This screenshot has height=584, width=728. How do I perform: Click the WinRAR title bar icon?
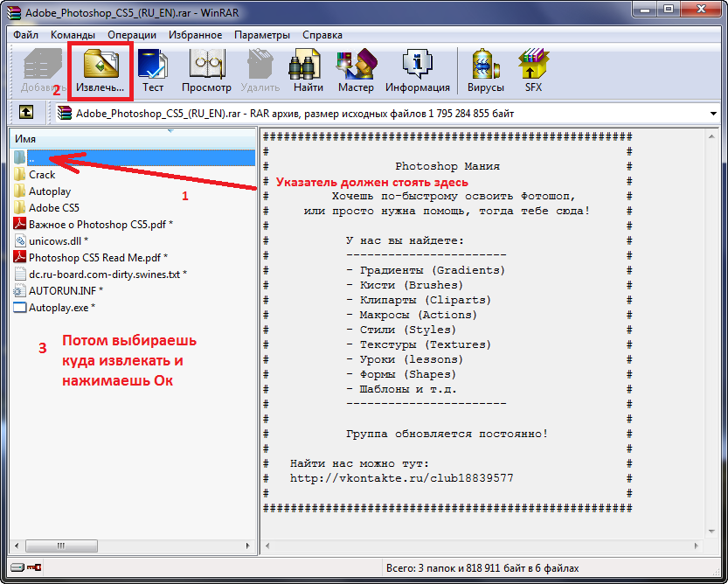click(14, 12)
